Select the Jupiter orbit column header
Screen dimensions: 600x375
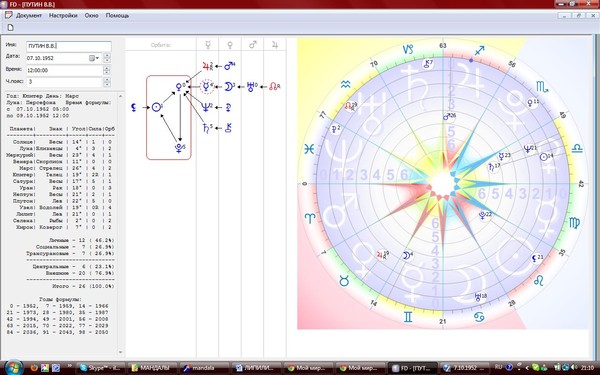click(275, 45)
